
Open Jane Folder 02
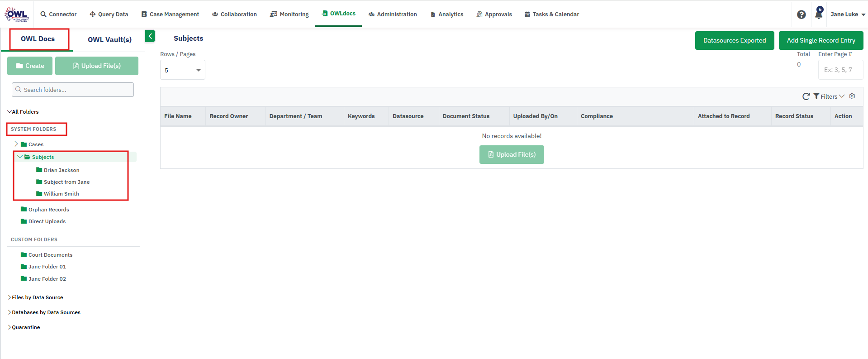[x=47, y=279]
